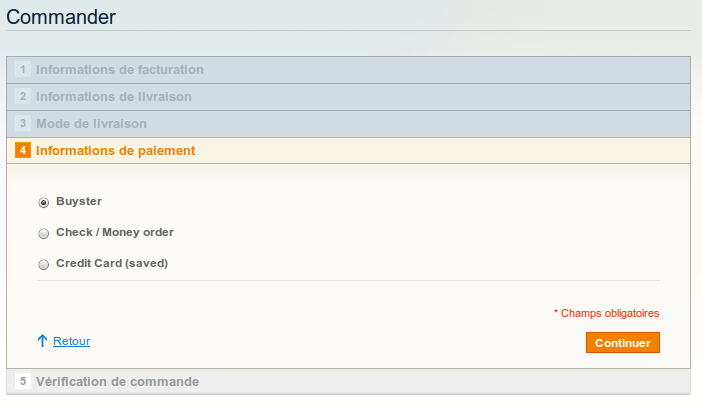Select the Buyster radio button

pos(43,202)
